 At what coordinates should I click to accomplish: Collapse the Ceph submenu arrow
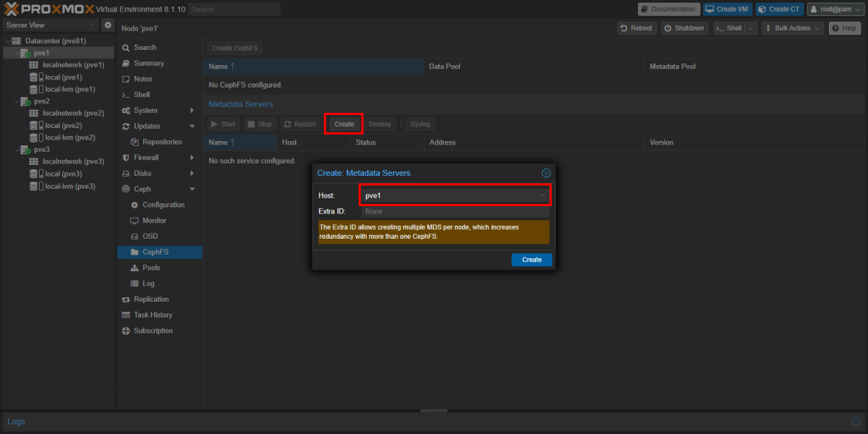(192, 190)
